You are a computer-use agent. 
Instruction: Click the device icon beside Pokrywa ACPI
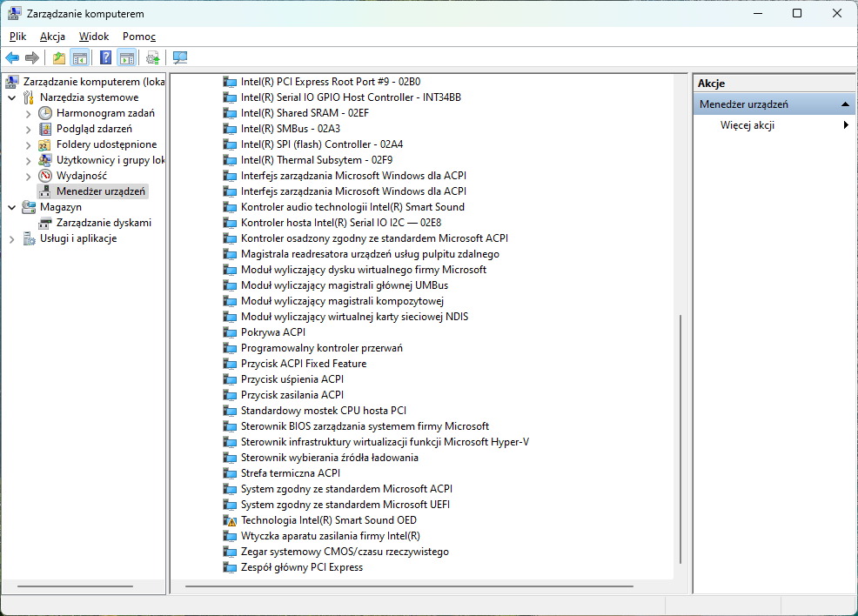click(x=230, y=332)
